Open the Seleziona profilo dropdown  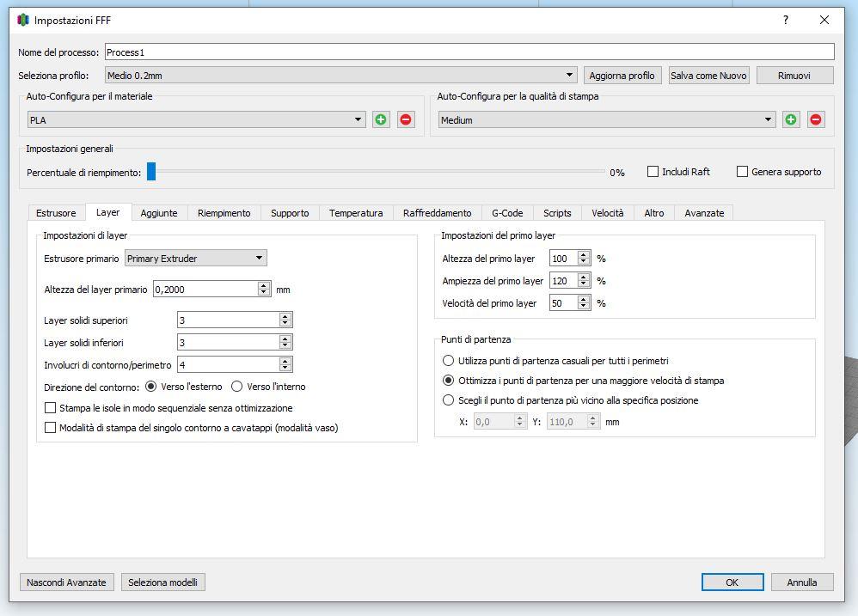point(340,76)
